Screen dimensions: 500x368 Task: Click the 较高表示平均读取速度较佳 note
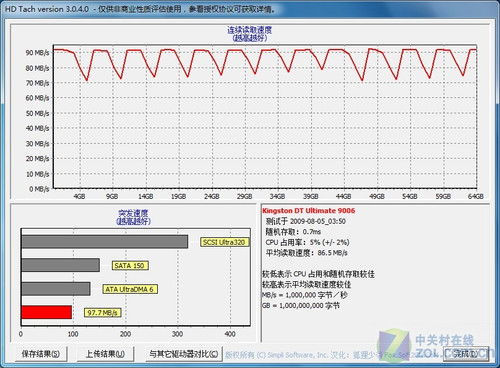click(x=307, y=284)
